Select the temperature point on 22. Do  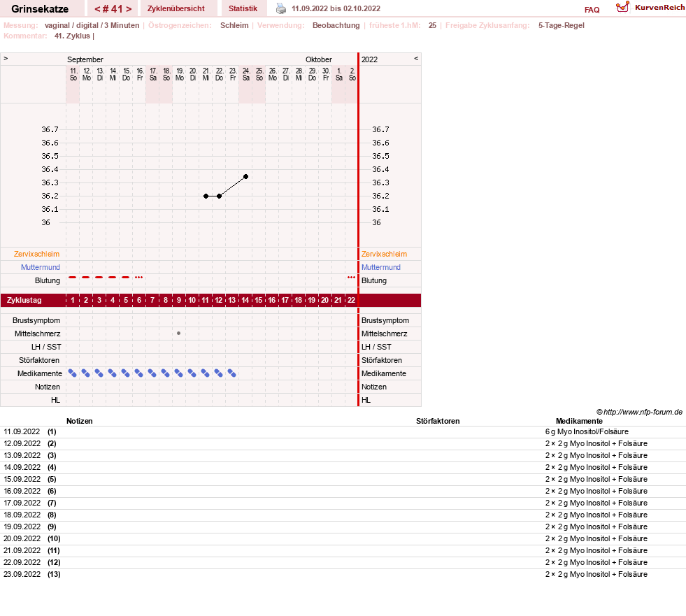pos(219,196)
